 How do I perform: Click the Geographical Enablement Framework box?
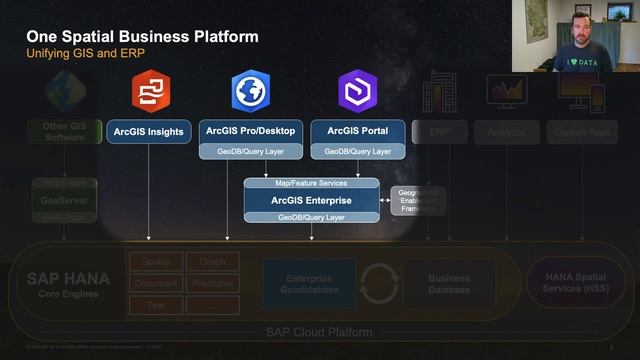[418, 200]
